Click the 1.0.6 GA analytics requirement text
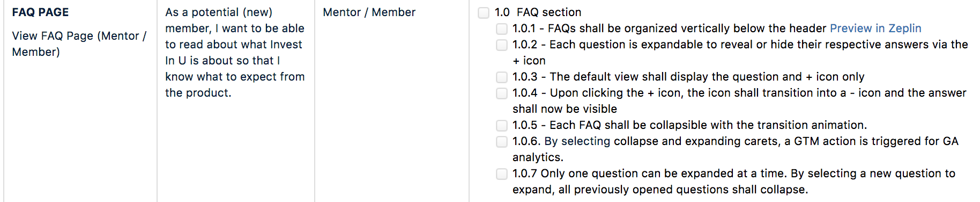This screenshot has height=202, width=980. [736, 149]
